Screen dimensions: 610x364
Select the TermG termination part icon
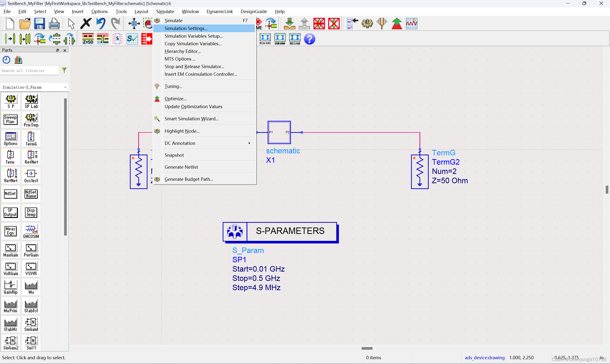(31, 138)
